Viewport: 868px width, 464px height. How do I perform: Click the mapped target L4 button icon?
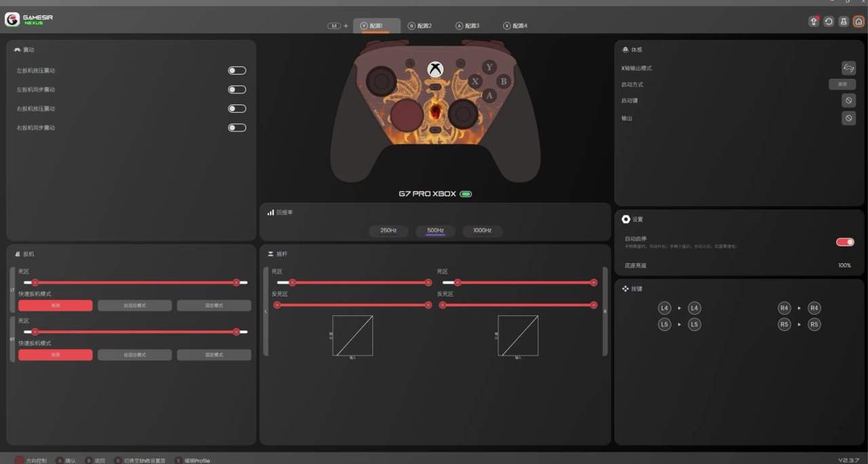tap(694, 308)
